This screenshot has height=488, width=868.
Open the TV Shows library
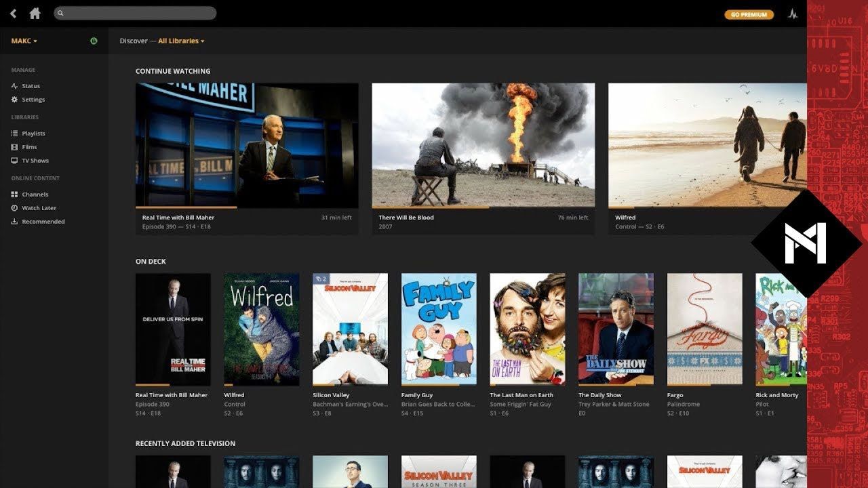35,161
